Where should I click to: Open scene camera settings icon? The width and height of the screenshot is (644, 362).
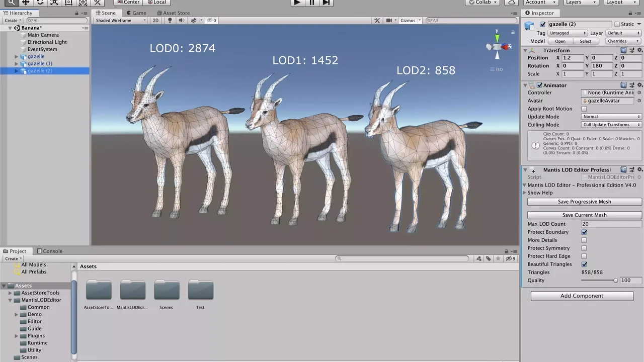coord(389,21)
